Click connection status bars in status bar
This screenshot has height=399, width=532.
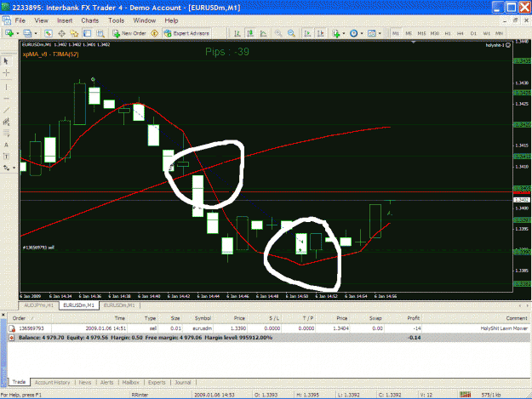465,395
